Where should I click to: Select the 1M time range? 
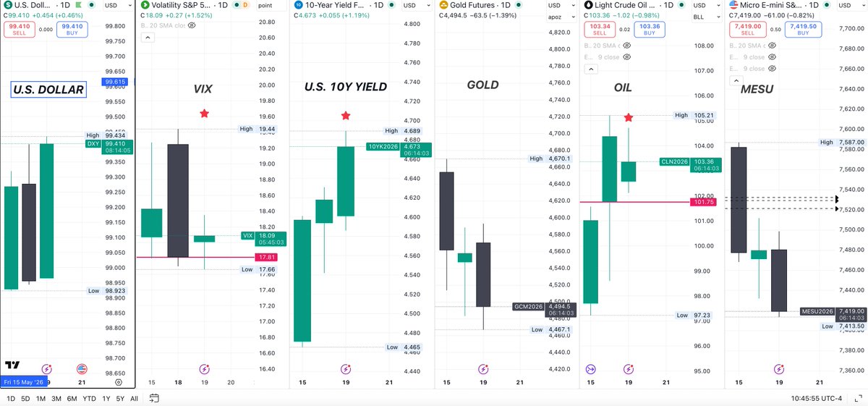tap(41, 399)
